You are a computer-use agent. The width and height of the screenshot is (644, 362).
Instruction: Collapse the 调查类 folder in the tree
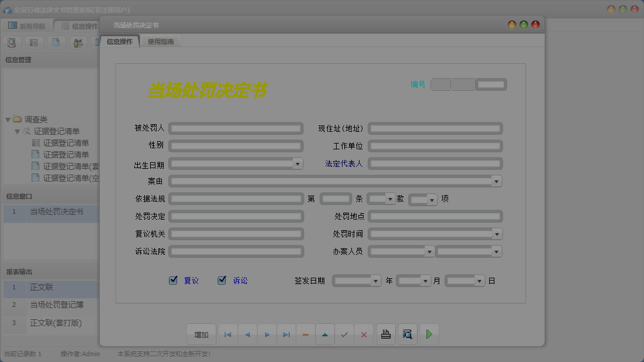(x=7, y=119)
